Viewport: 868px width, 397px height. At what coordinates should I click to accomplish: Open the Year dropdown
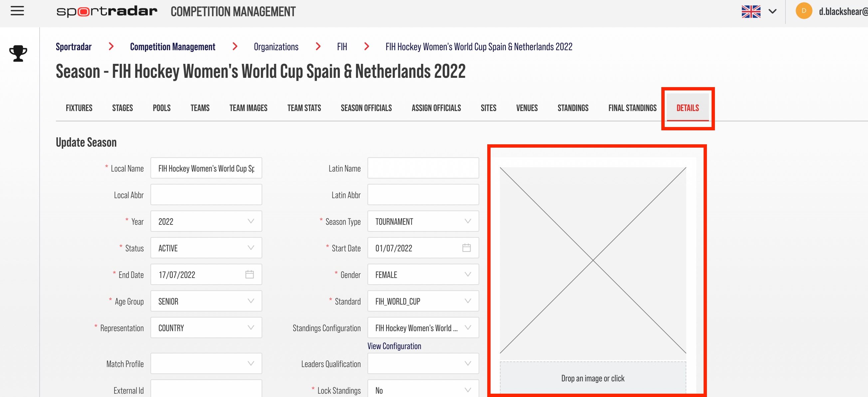pyautogui.click(x=206, y=221)
